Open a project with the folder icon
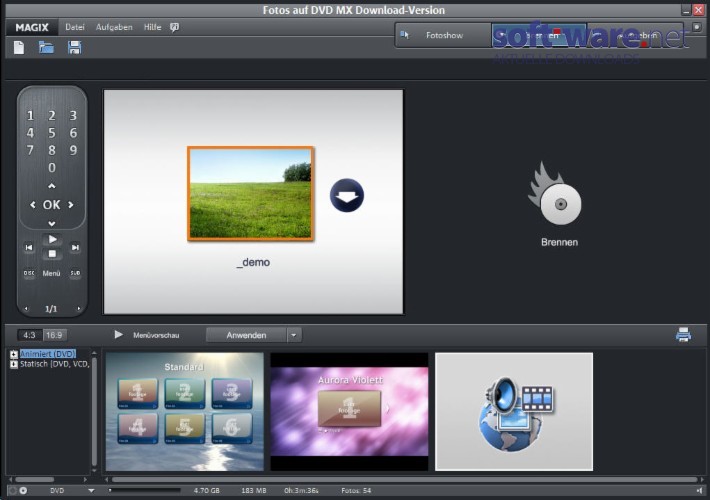The height and width of the screenshot is (500, 710). click(x=46, y=48)
